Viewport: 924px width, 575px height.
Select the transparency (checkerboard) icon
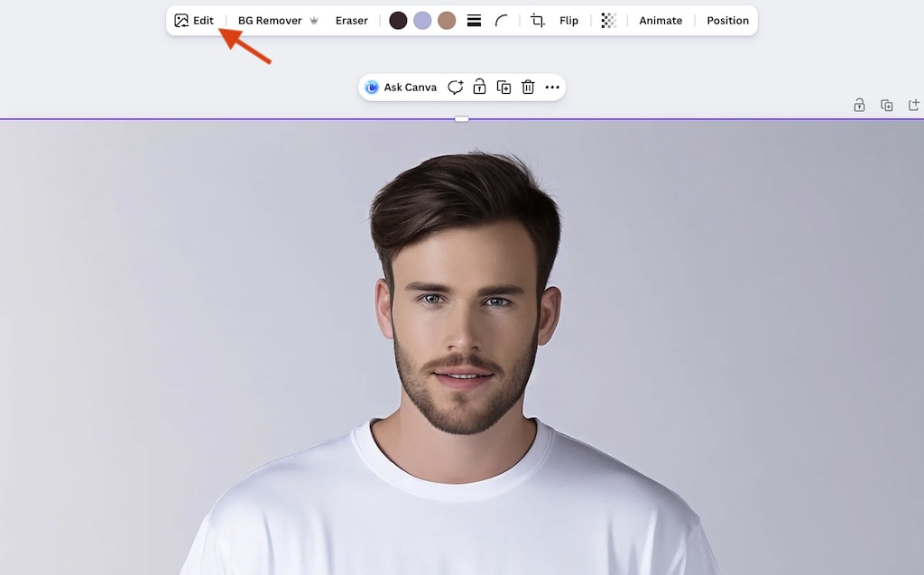coord(609,20)
